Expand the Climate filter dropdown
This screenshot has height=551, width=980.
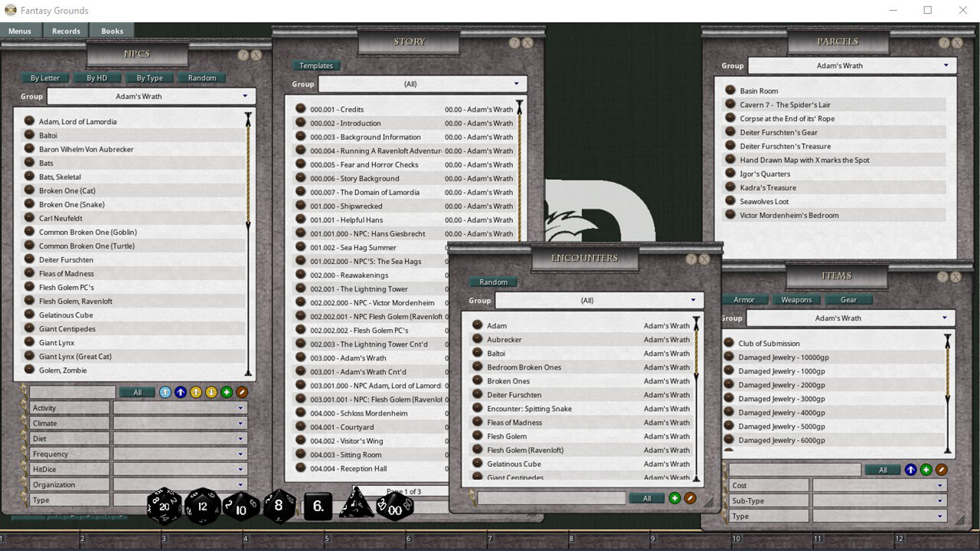pos(180,422)
